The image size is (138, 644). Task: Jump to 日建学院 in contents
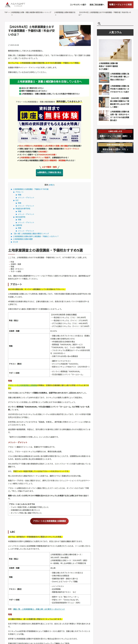coord(19,225)
